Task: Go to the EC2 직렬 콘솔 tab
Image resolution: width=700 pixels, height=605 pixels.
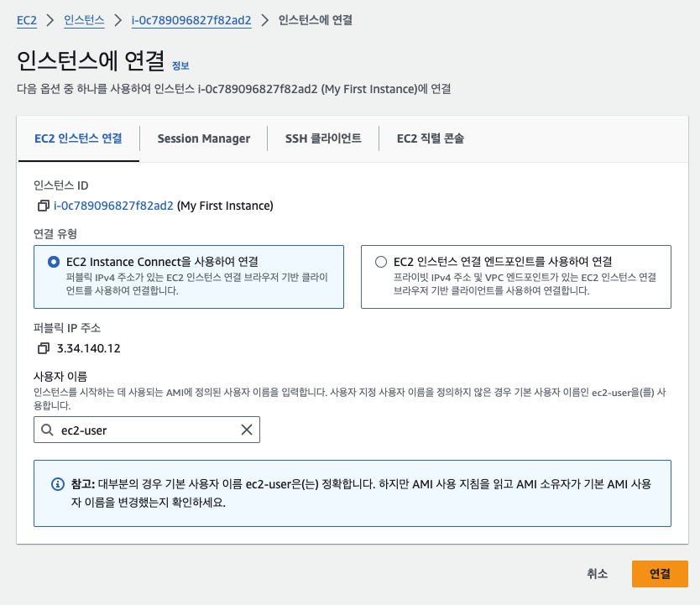Action: click(430, 138)
